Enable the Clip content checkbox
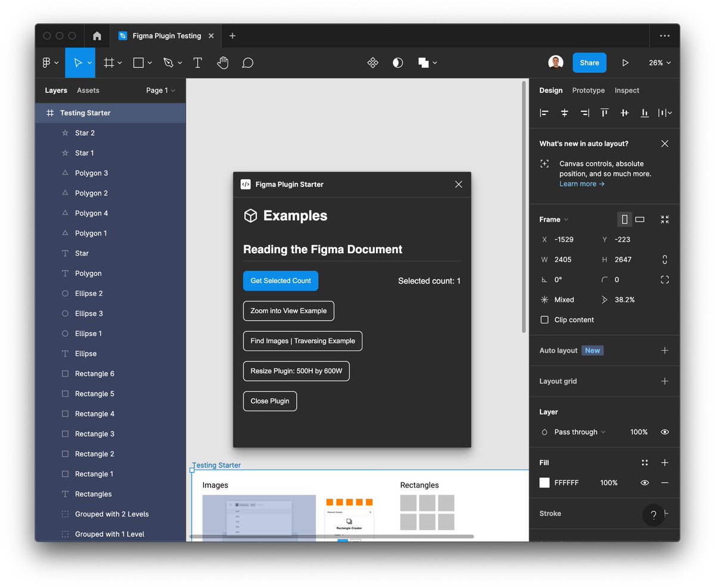The width and height of the screenshot is (715, 588). coord(545,320)
